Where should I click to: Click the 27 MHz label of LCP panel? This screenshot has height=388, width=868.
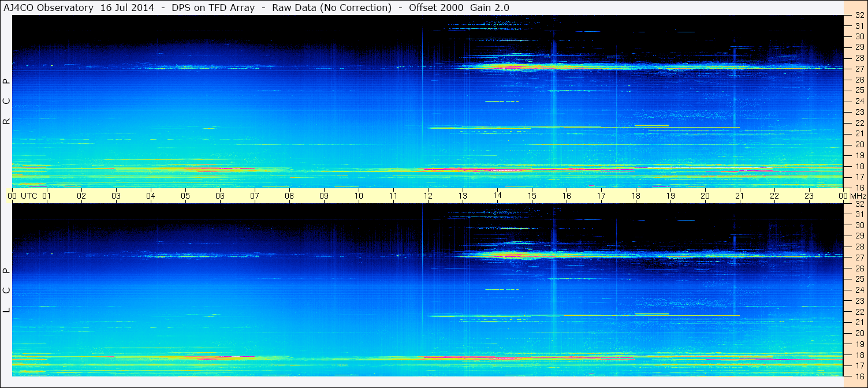(859, 258)
